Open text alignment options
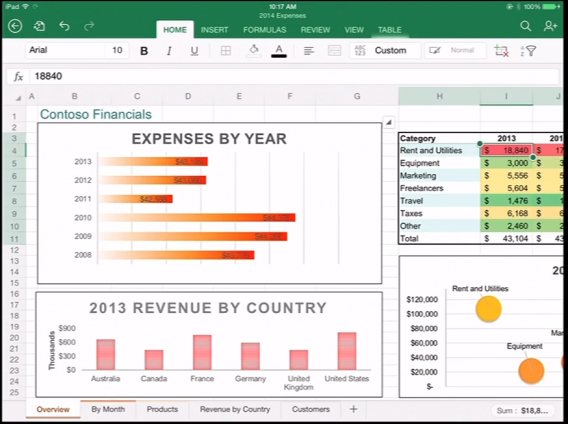This screenshot has height=424, width=568. (309, 51)
